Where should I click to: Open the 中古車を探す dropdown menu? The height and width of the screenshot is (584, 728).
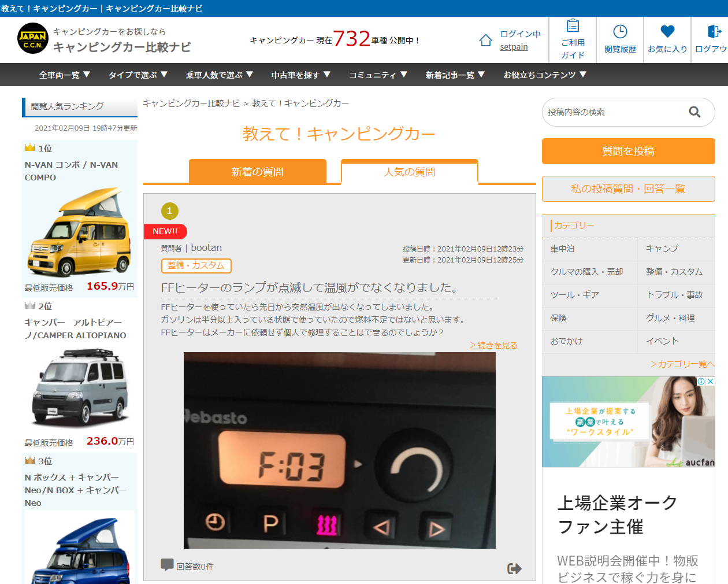(300, 75)
